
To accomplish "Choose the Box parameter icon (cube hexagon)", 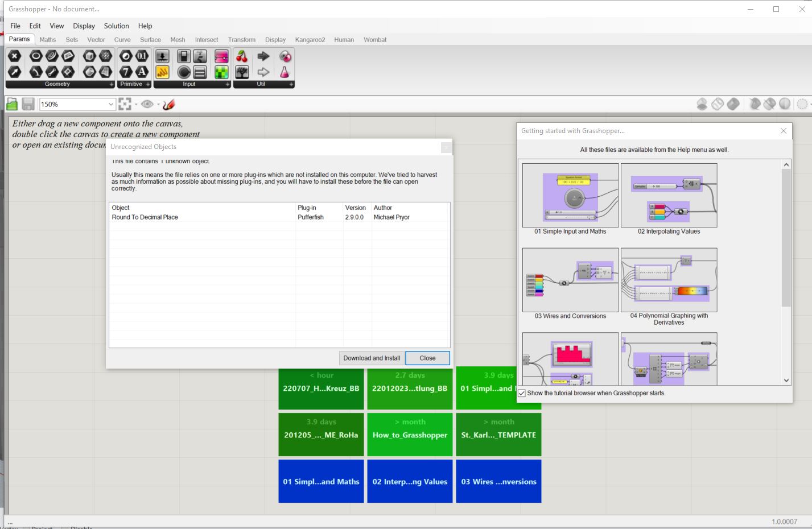I will [89, 56].
